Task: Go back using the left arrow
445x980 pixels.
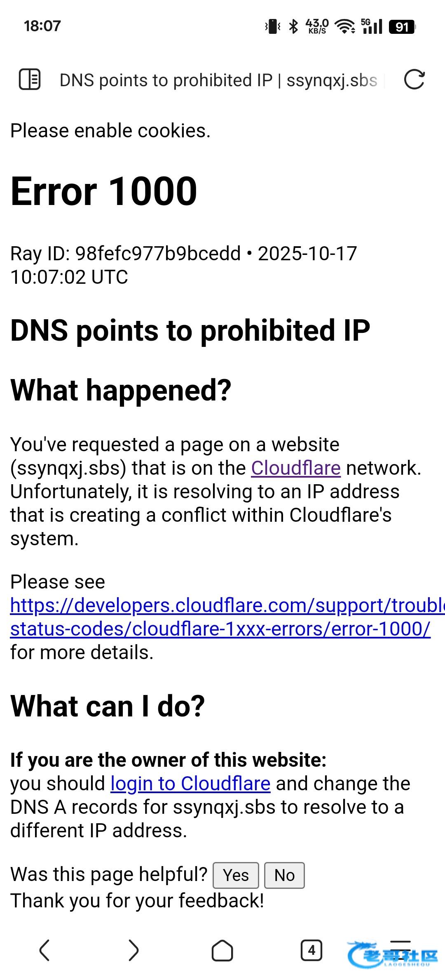Action: 44,950
